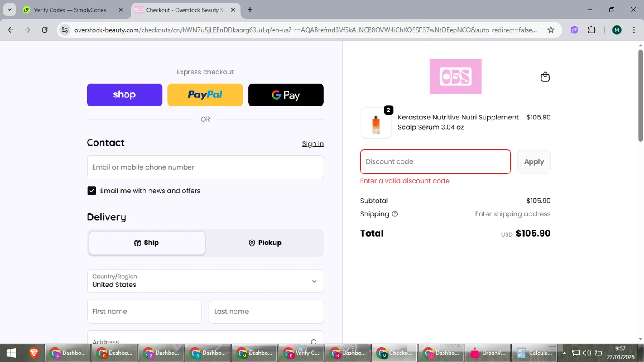
Task: Click the pink OBS store logo
Action: coord(456,76)
